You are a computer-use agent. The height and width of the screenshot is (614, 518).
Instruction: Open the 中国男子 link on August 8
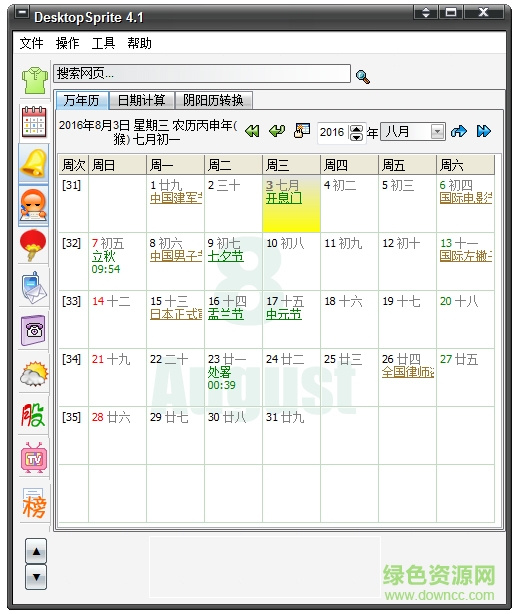[176, 256]
